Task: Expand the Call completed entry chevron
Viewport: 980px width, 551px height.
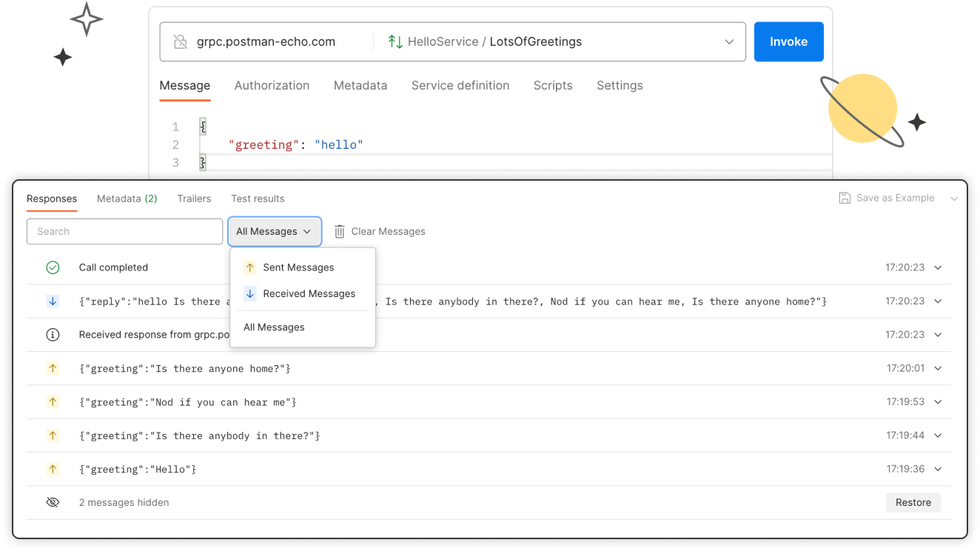Action: 937,267
